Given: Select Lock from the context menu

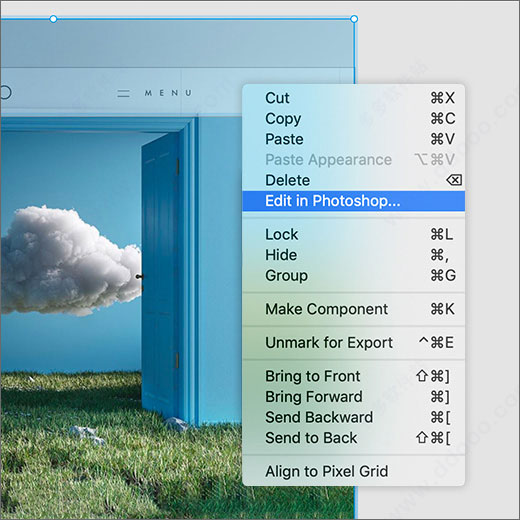Looking at the screenshot, I should 353,234.
